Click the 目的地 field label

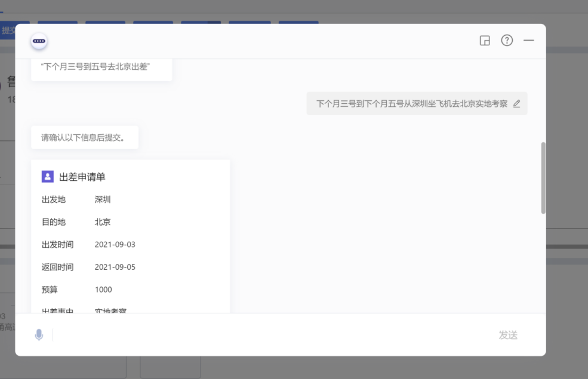(x=54, y=222)
